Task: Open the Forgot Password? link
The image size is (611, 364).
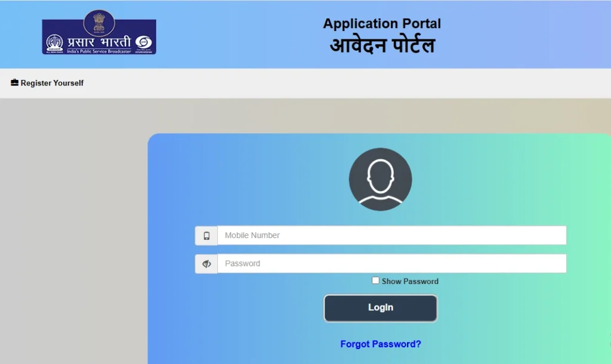Action: tap(380, 344)
